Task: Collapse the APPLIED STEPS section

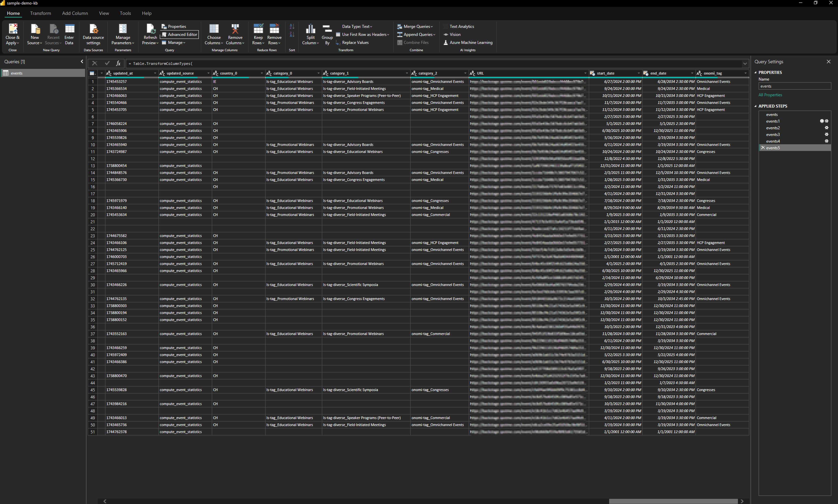Action: (x=756, y=106)
